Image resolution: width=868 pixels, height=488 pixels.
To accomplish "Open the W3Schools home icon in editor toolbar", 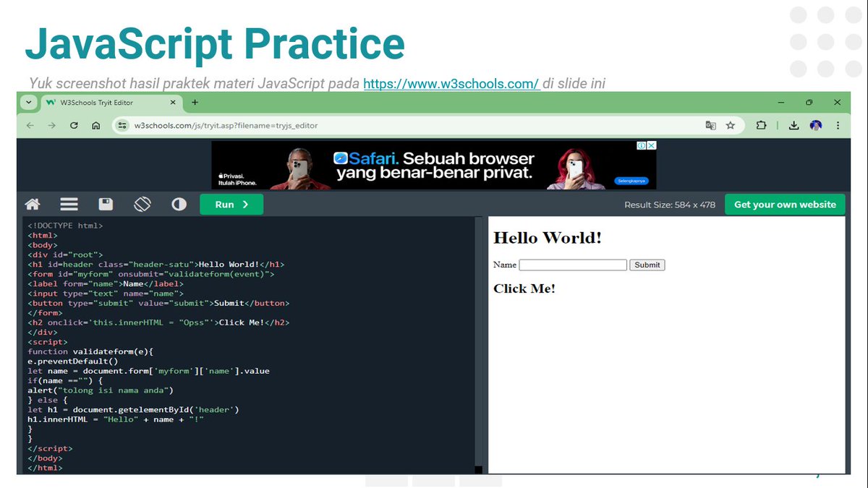I will 33,205.
